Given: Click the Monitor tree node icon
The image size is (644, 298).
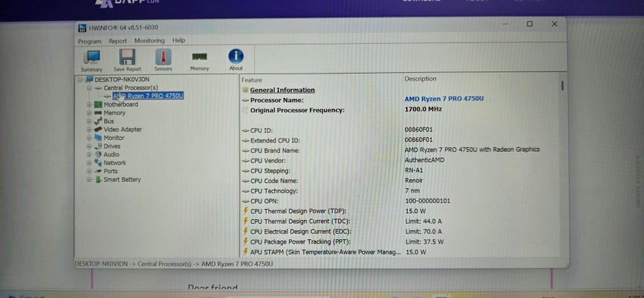Looking at the screenshot, I should [x=98, y=138].
